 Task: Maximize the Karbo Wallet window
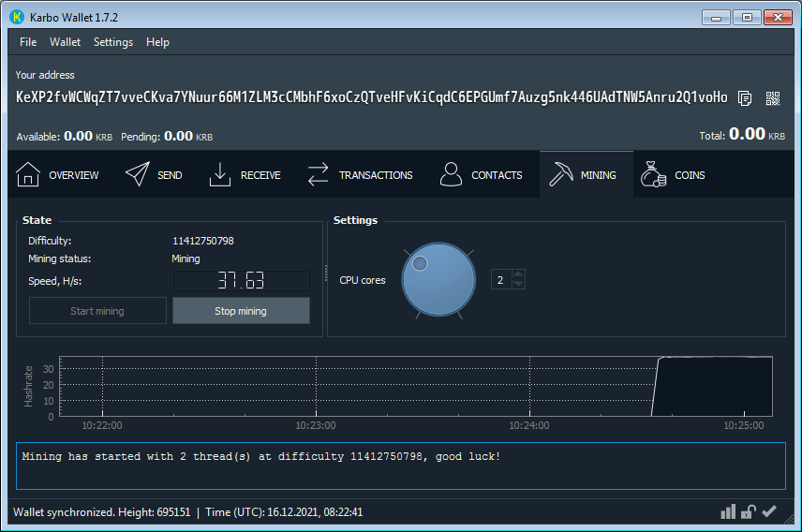pyautogui.click(x=747, y=18)
